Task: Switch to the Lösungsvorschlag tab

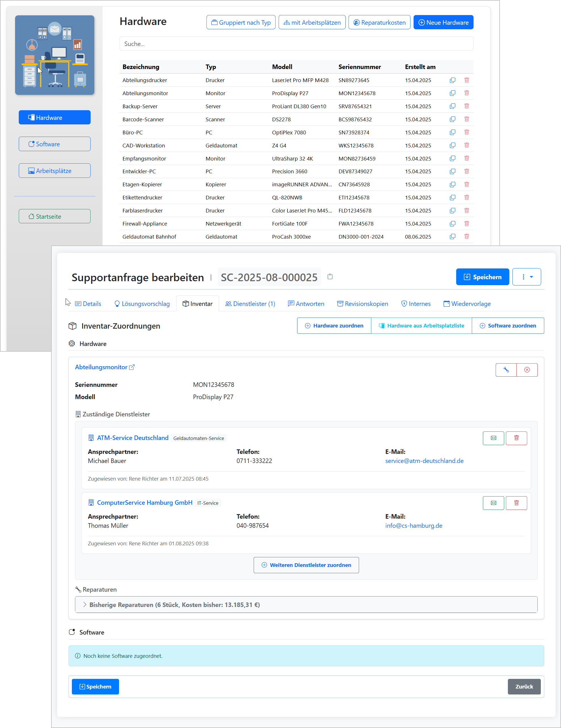Action: click(142, 304)
